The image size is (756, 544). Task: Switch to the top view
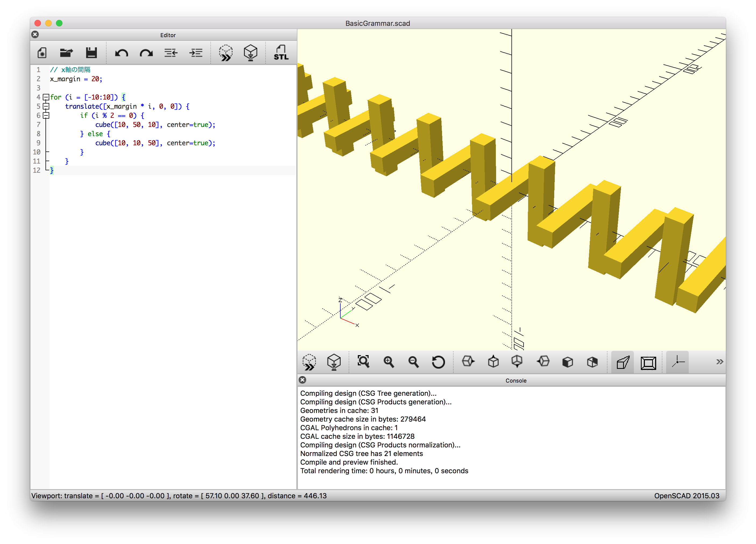click(493, 362)
